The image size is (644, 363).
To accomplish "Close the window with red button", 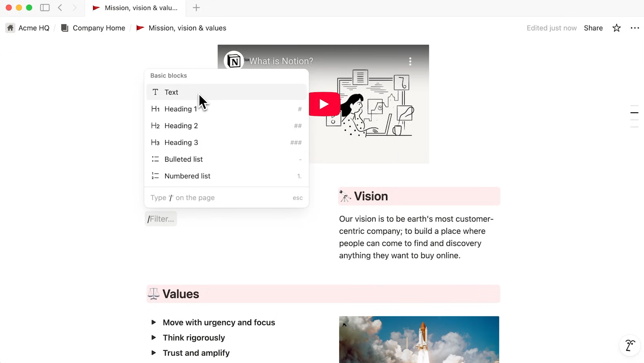I will coord(9,7).
